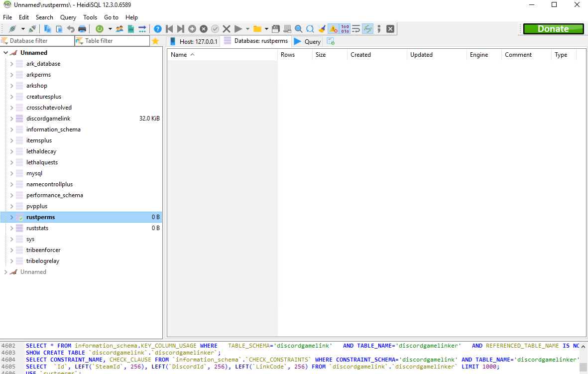Image resolution: width=588 pixels, height=374 pixels.
Task: Click the SQL log vertical scrollbar
Action: coord(583,358)
